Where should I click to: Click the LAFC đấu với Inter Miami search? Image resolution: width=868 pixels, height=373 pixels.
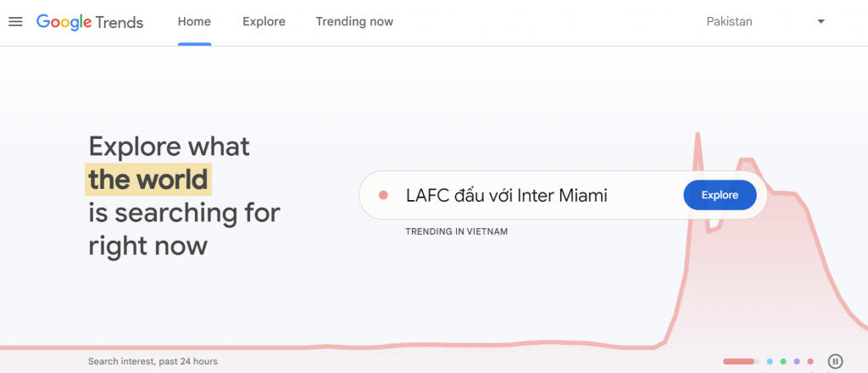[x=507, y=196]
